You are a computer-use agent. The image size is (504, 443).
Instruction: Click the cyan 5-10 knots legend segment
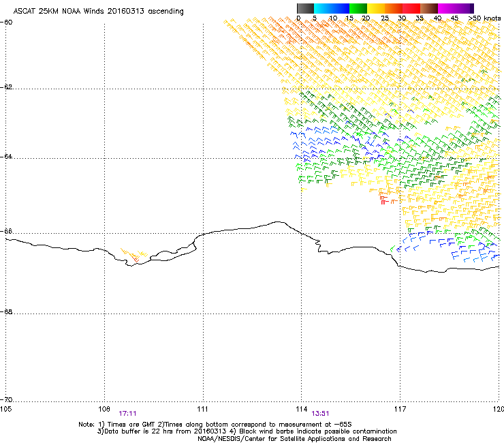323,8
